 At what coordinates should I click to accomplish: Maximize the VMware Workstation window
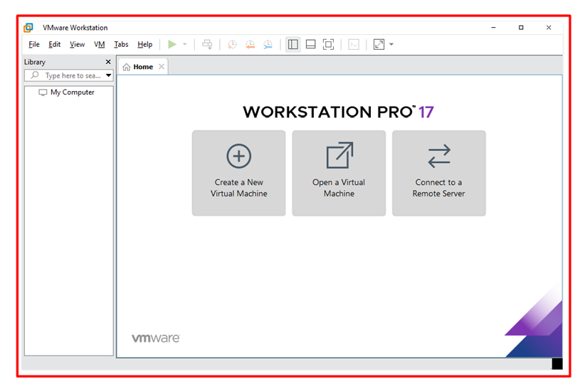click(x=521, y=28)
